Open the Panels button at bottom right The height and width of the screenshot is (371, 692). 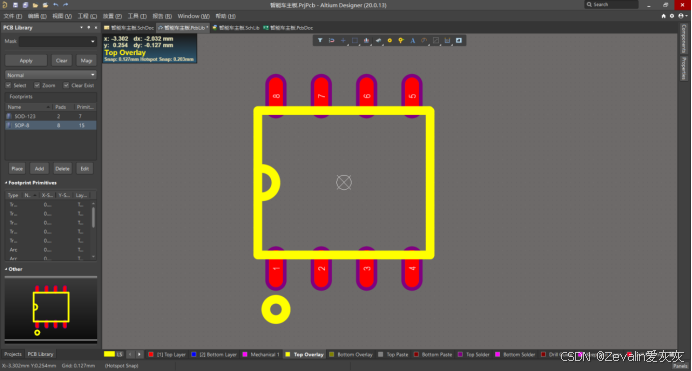coord(680,366)
